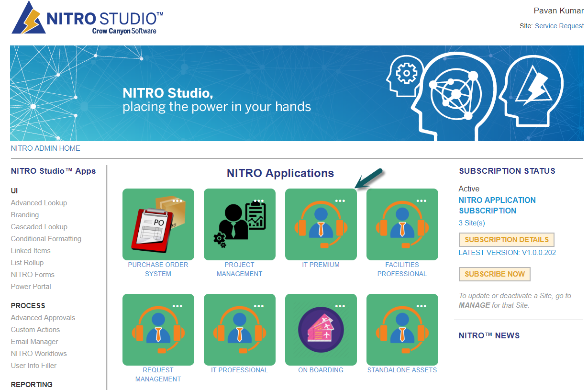Click the 3 Site(s) link

pos(472,223)
